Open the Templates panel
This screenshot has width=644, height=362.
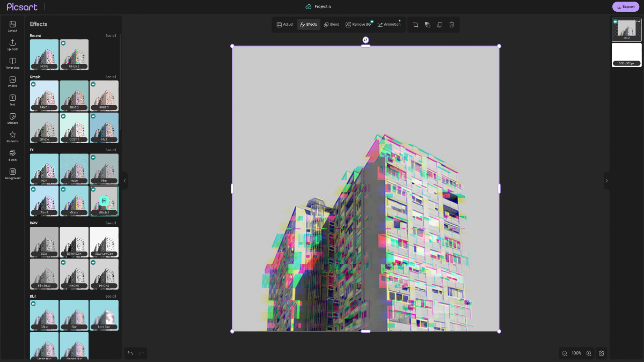tap(12, 64)
